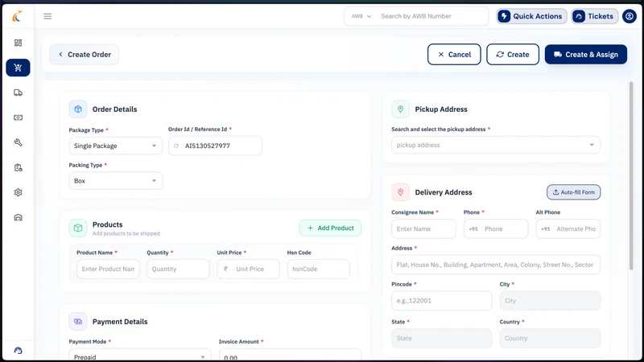Click the page vertical scrollbar
644x362 pixels.
tap(631, 175)
